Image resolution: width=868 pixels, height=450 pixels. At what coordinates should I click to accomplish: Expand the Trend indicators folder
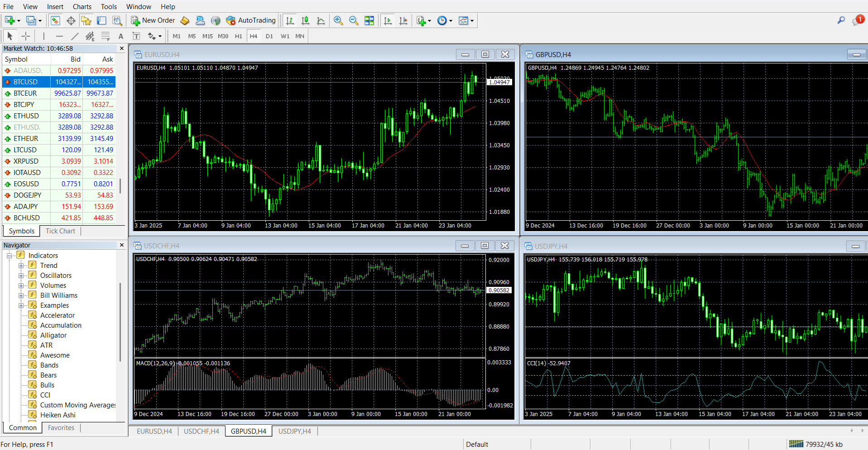[21, 266]
